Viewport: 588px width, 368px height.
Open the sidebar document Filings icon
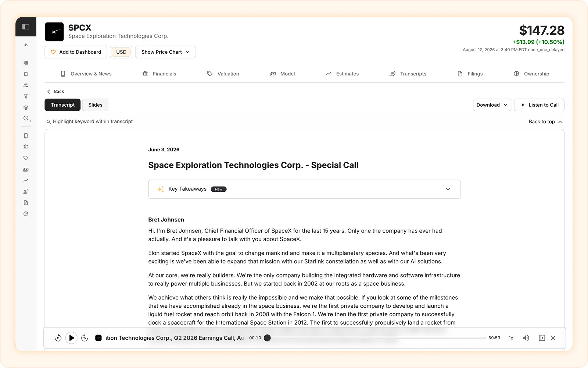point(26,203)
